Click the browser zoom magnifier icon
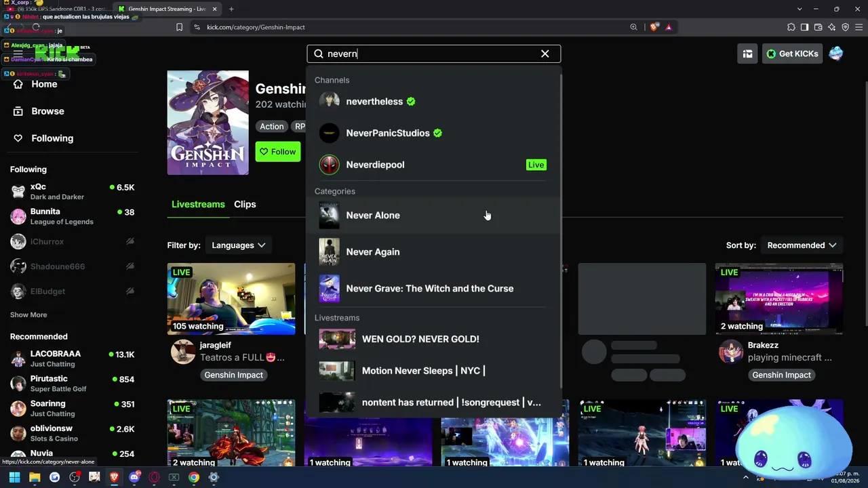 633,27
